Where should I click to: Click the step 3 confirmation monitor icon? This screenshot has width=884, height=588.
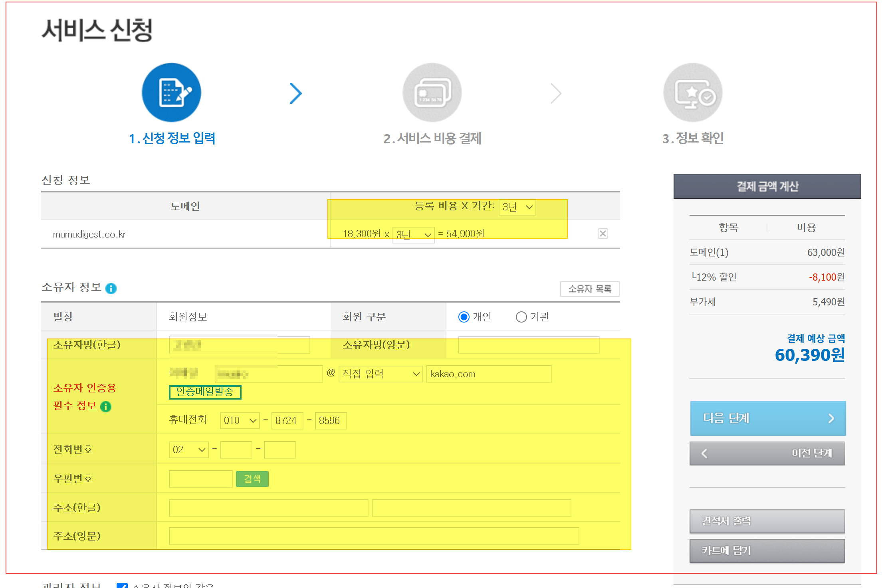pos(693,93)
